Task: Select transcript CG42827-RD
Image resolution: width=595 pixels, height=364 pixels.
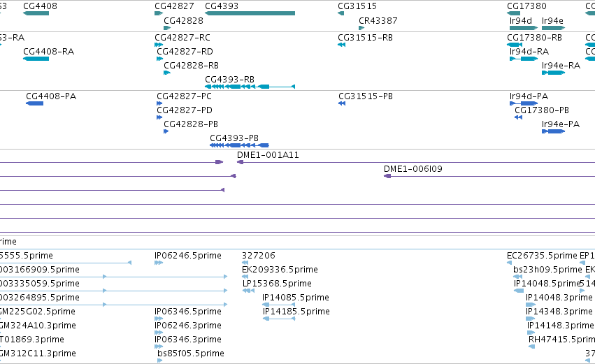Action: (x=185, y=52)
